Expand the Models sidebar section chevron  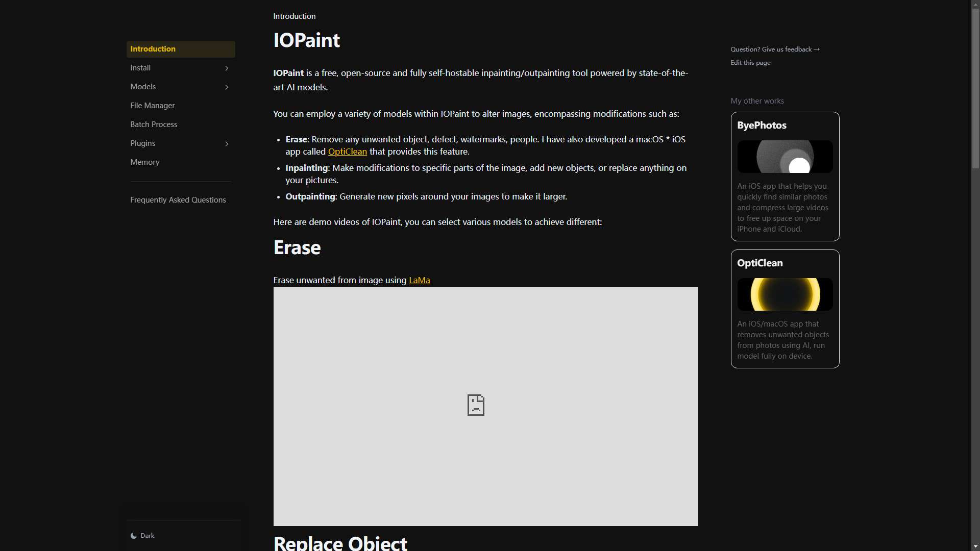coord(227,87)
